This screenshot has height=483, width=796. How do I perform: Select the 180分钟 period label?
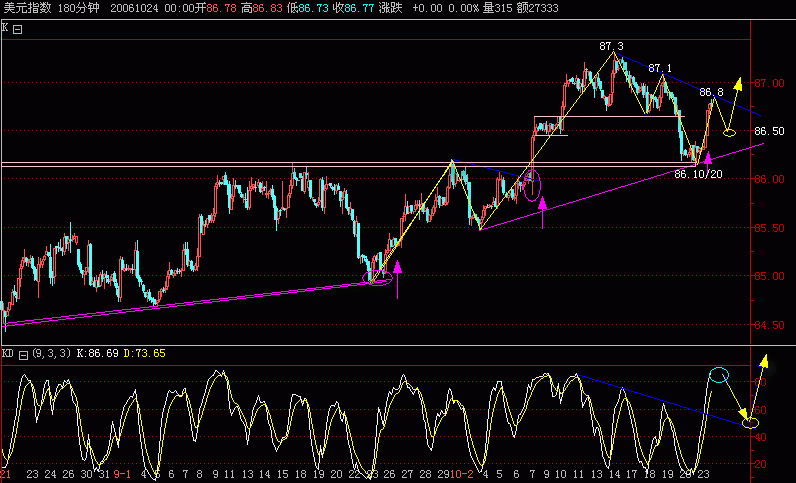[x=79, y=8]
